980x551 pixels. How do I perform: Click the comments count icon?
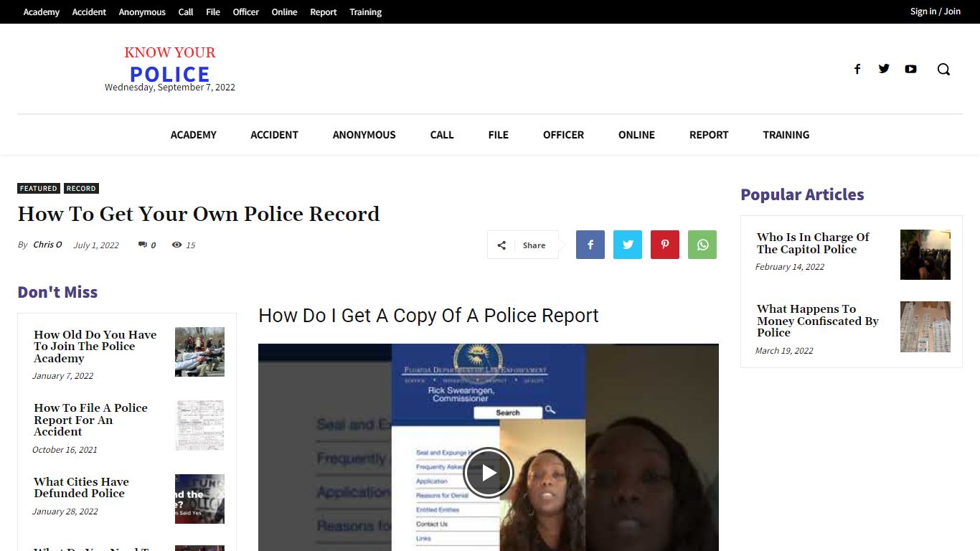(143, 245)
